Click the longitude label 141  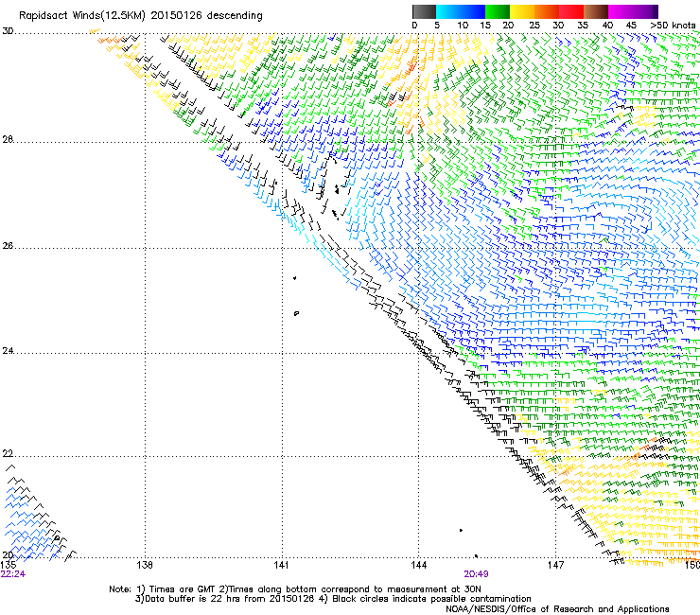[x=281, y=565]
